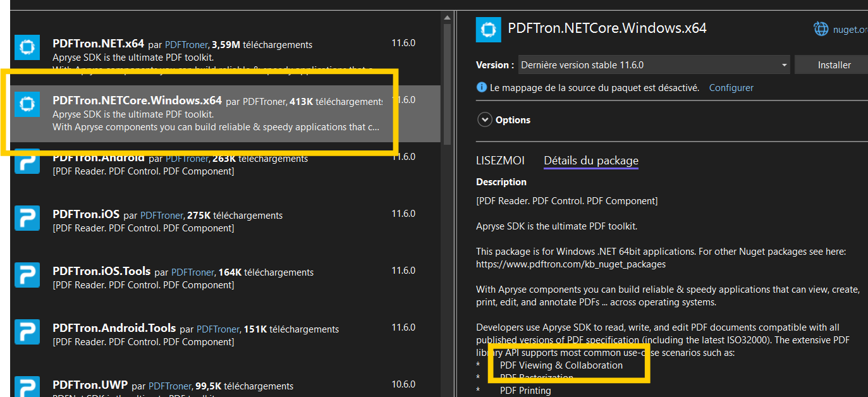Image resolution: width=868 pixels, height=397 pixels.
Task: Open the Configurer link
Action: [731, 88]
